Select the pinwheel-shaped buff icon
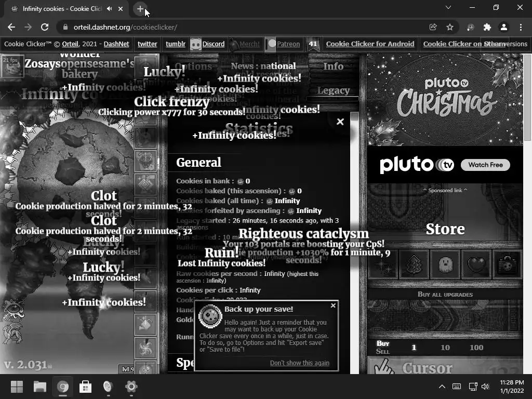 [x=145, y=348]
